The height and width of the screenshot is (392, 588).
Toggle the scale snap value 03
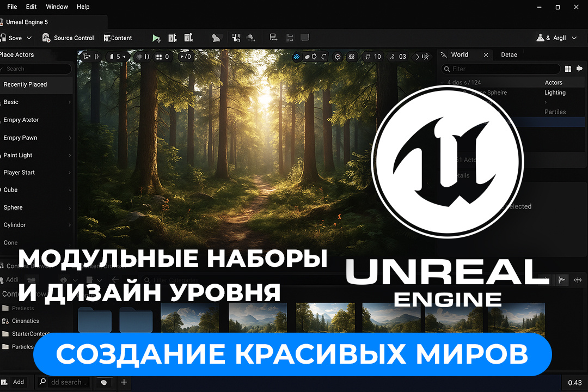click(x=398, y=57)
